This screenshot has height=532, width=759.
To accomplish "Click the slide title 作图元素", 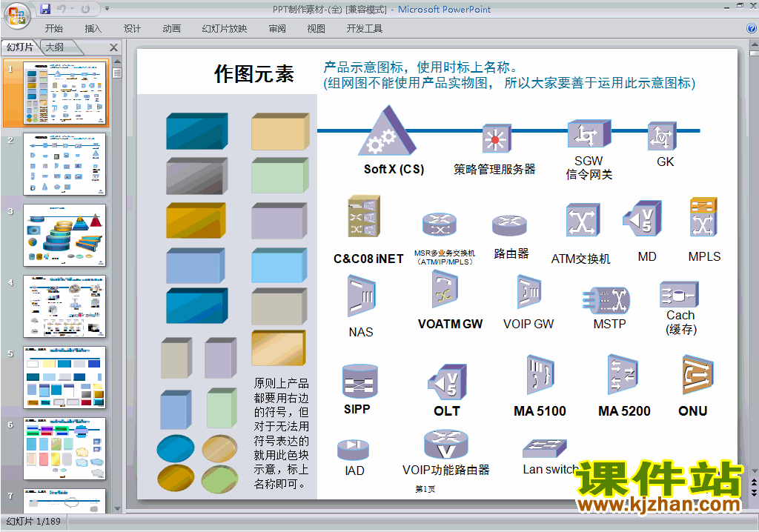I will click(x=254, y=74).
